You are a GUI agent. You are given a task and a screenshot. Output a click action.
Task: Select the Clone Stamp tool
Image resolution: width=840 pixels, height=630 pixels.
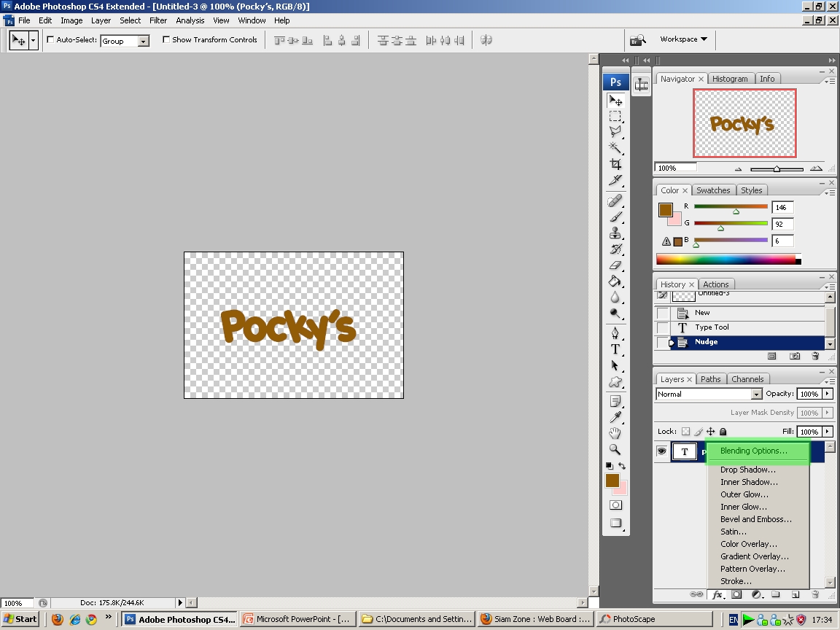pos(615,233)
